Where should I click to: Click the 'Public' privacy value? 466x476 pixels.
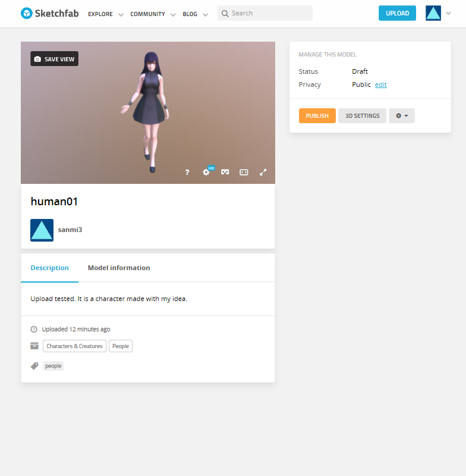(361, 84)
